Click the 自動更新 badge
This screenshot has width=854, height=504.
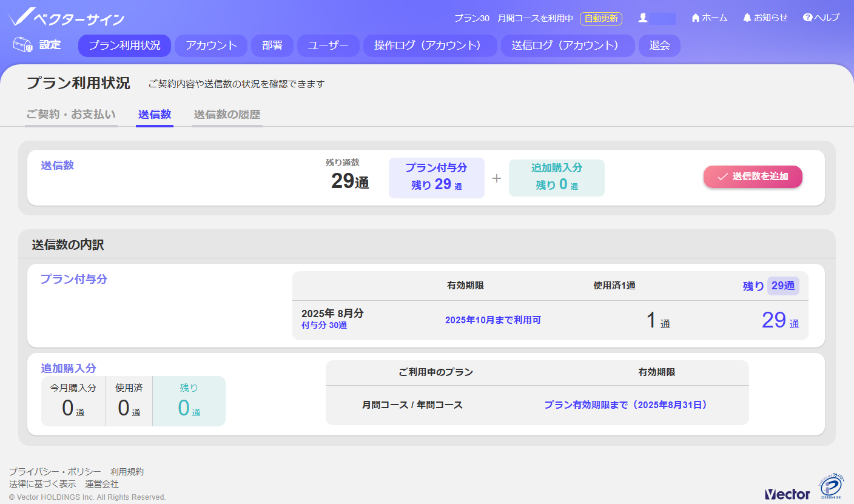click(601, 18)
